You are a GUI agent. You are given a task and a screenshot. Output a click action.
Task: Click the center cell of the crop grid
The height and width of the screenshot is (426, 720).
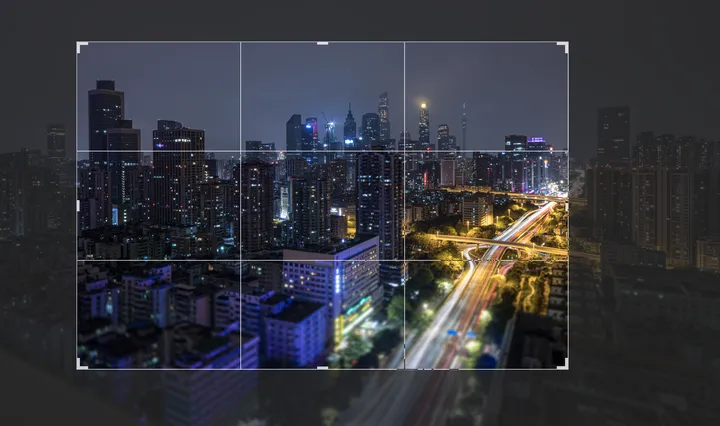322,205
